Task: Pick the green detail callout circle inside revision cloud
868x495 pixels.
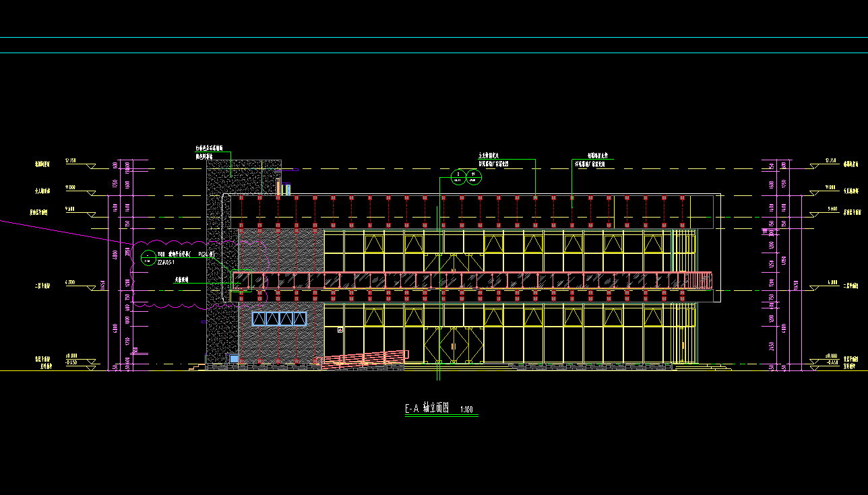Action: click(x=148, y=257)
